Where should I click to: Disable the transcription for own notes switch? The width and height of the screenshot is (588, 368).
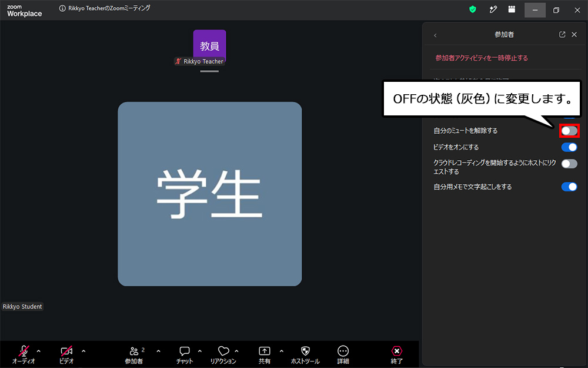(x=569, y=187)
